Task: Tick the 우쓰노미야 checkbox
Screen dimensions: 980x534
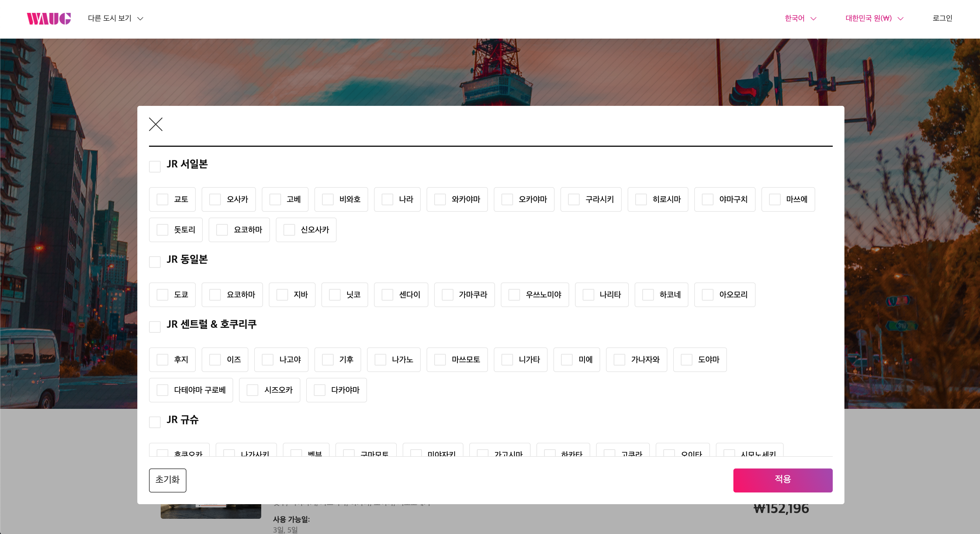Action: (514, 294)
